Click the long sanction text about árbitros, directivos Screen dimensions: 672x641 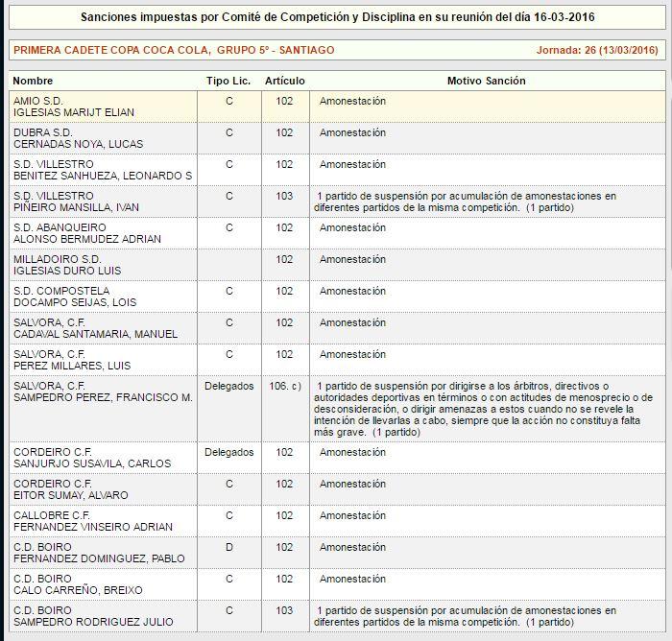[x=484, y=409]
